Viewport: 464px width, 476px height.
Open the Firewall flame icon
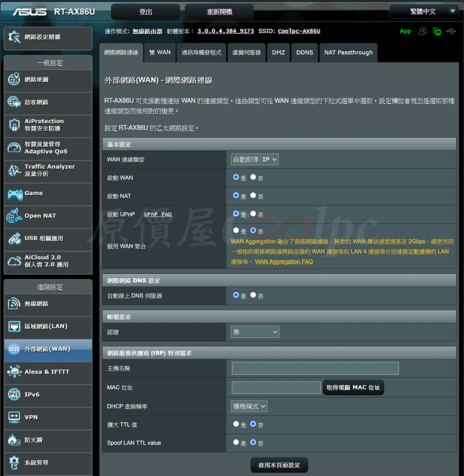(x=14, y=439)
